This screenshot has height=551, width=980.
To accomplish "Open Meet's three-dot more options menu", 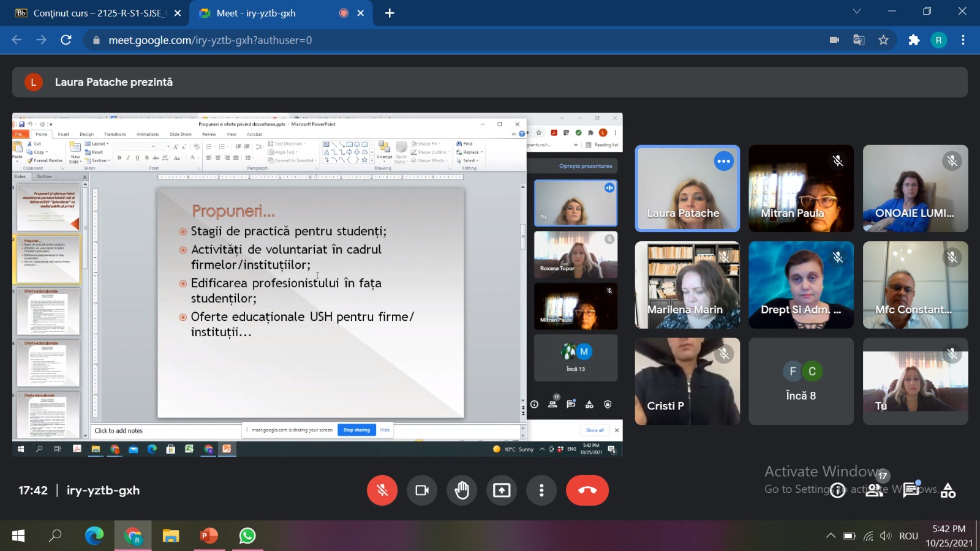I will pyautogui.click(x=541, y=490).
